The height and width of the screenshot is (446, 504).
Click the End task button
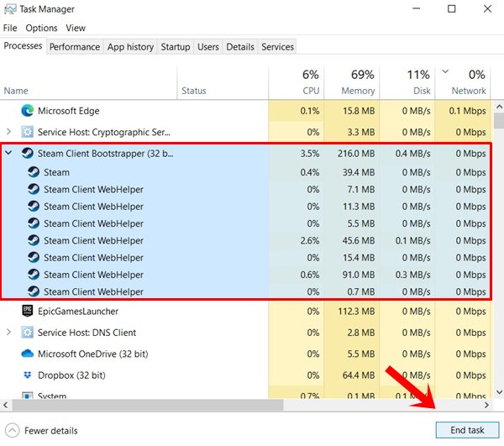click(467, 430)
